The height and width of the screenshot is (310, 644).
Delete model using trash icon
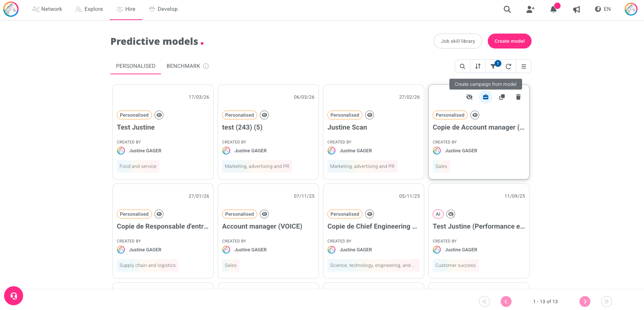[518, 97]
